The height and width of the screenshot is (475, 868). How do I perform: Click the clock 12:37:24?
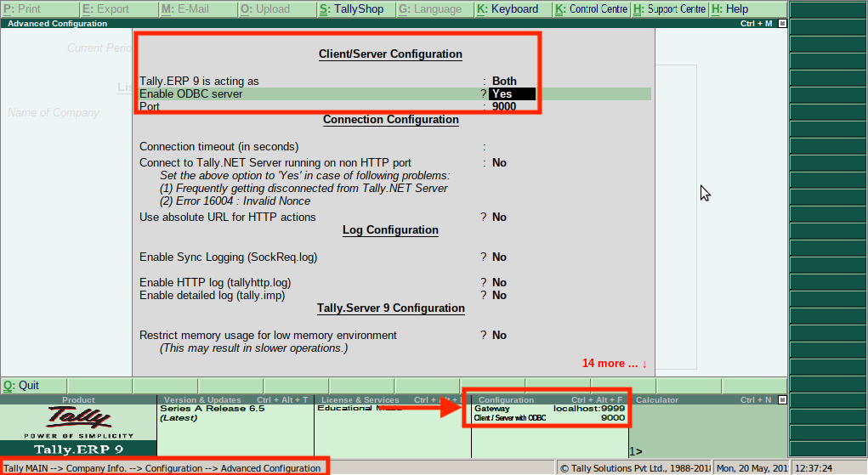coord(814,468)
